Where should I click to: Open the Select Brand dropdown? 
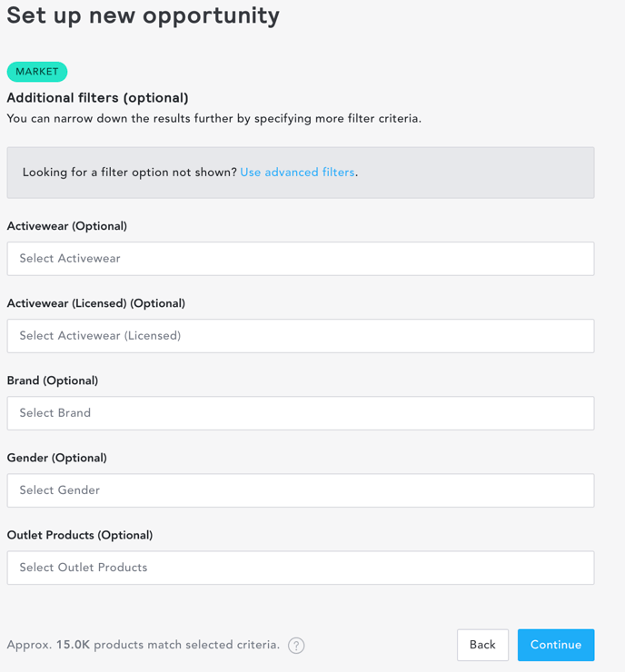coord(301,413)
